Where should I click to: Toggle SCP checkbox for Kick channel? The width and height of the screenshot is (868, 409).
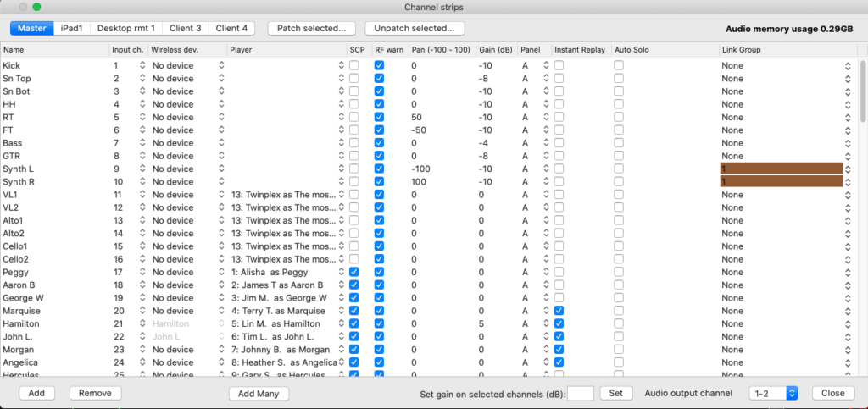353,66
